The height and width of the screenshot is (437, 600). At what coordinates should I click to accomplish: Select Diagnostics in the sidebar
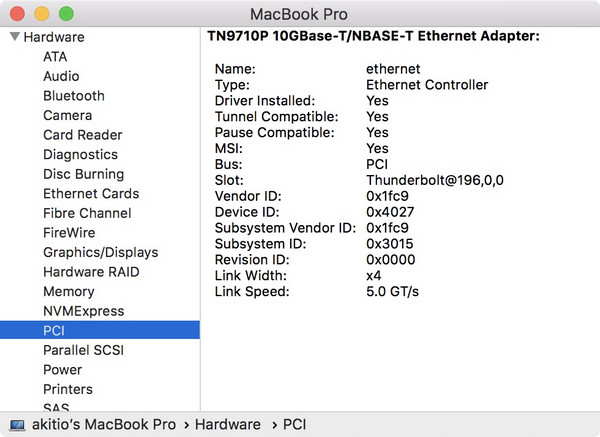(x=80, y=154)
